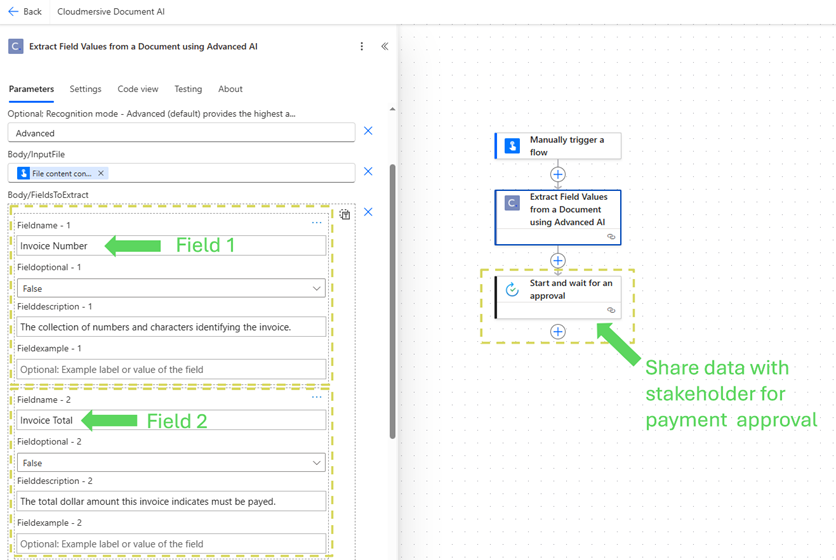Select the Manually trigger a flow card
The width and height of the screenshot is (836, 560).
click(558, 146)
